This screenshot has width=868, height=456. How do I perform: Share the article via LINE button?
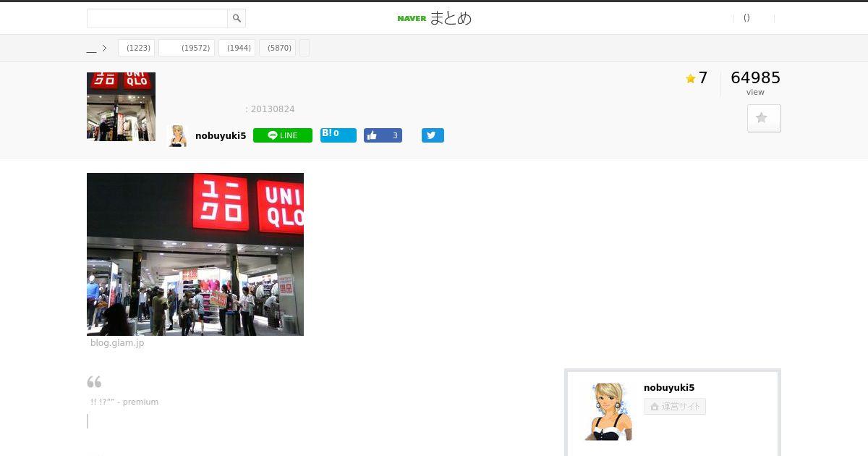(x=283, y=135)
